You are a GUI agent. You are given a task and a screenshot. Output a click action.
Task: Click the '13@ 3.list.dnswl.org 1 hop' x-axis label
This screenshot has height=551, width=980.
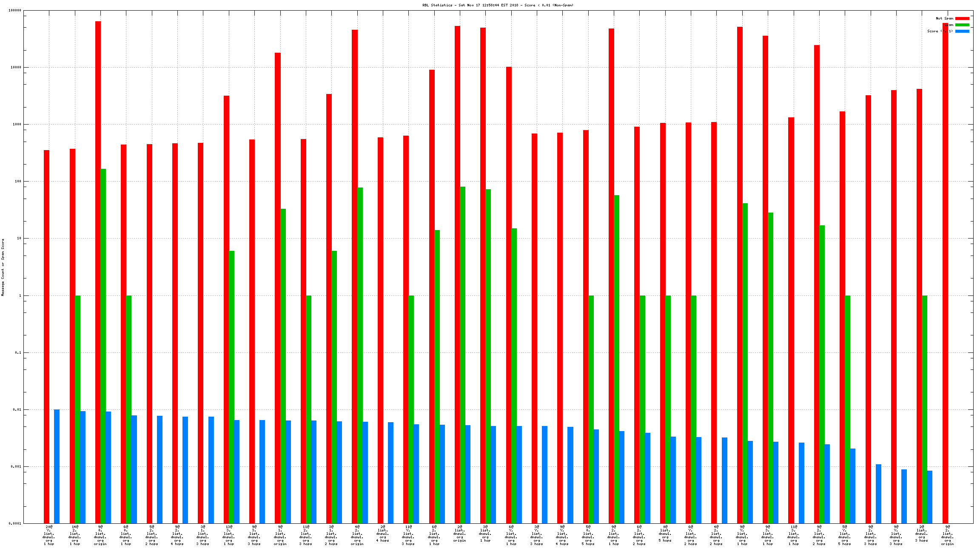pyautogui.click(x=229, y=535)
